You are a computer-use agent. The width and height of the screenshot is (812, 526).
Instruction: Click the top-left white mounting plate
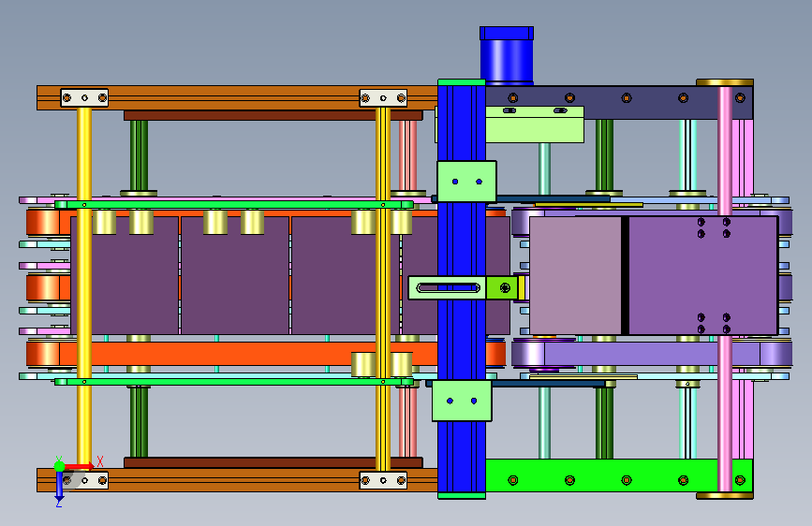pyautogui.click(x=84, y=98)
